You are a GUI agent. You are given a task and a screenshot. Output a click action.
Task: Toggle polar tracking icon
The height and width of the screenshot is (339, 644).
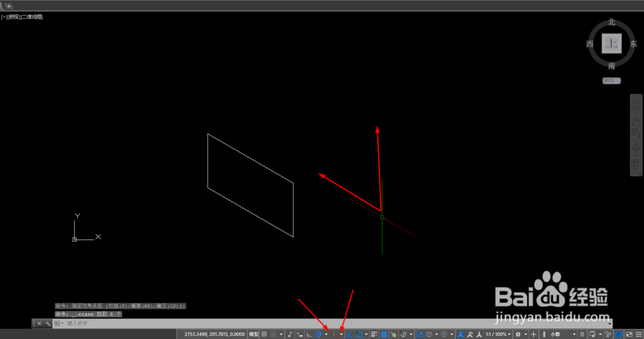pyautogui.click(x=318, y=334)
